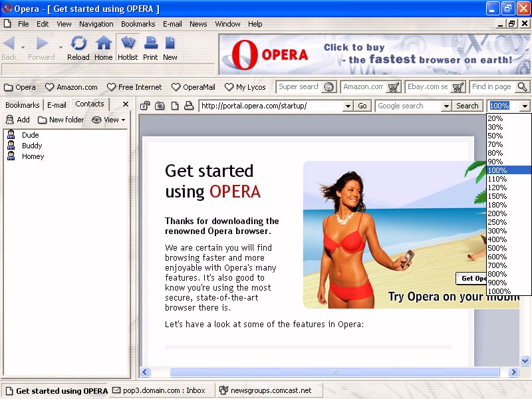
Task: Click the Ebay.com search cart icon
Action: point(458,87)
